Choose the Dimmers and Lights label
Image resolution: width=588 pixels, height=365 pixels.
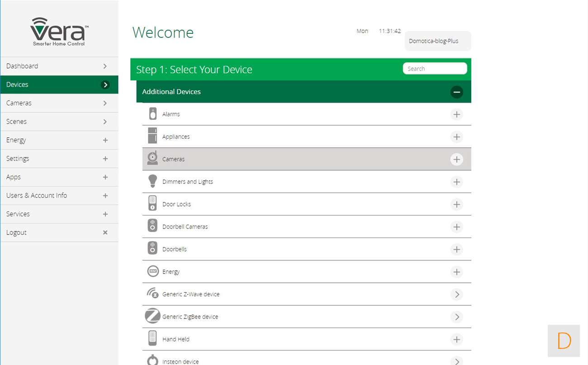188,182
